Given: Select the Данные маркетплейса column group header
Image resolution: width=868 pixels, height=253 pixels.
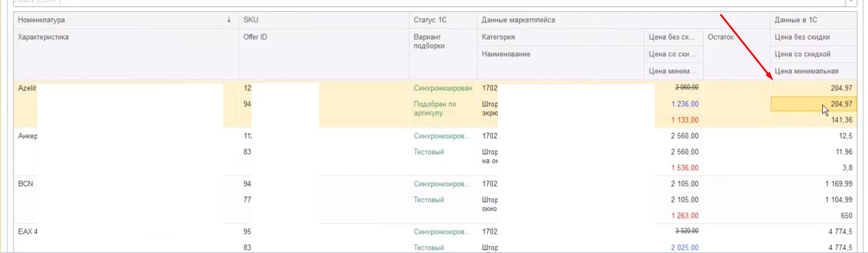Looking at the screenshot, I should coord(624,20).
